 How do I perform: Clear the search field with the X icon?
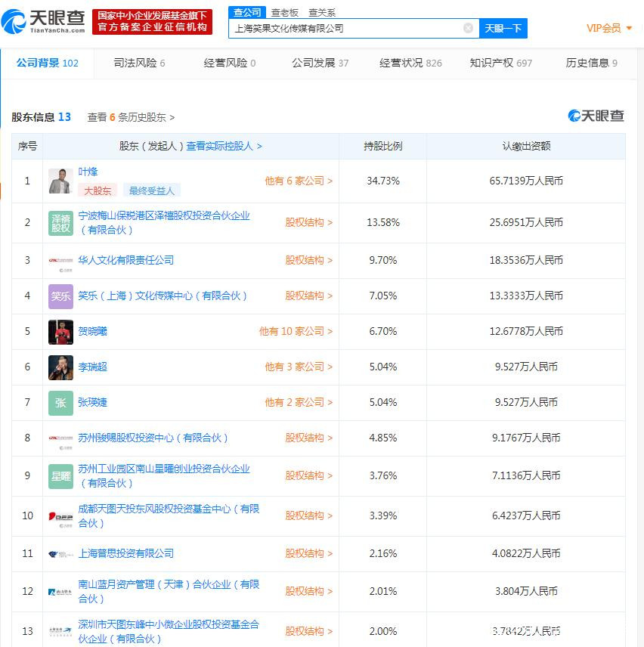pyautogui.click(x=468, y=28)
